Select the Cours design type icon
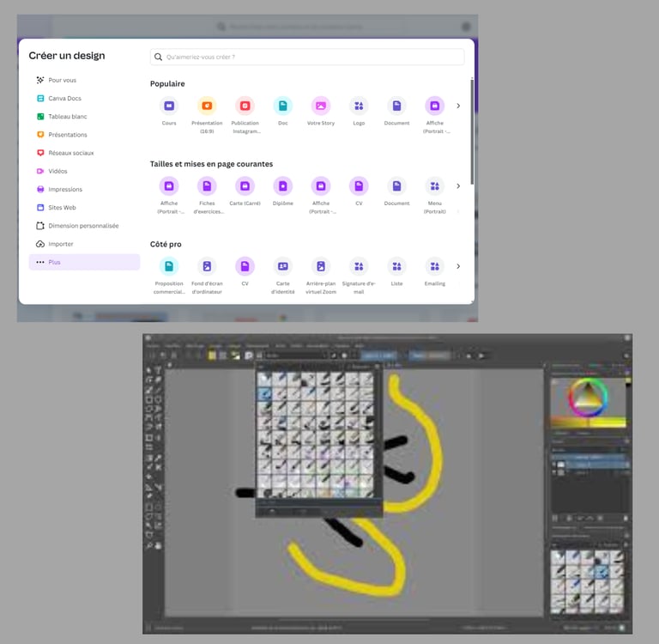 click(169, 106)
